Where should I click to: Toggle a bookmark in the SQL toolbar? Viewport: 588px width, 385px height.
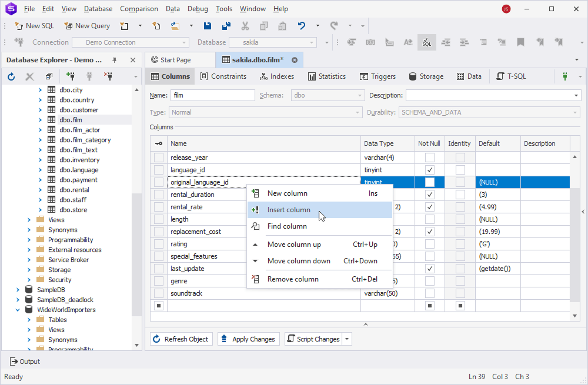521,42
